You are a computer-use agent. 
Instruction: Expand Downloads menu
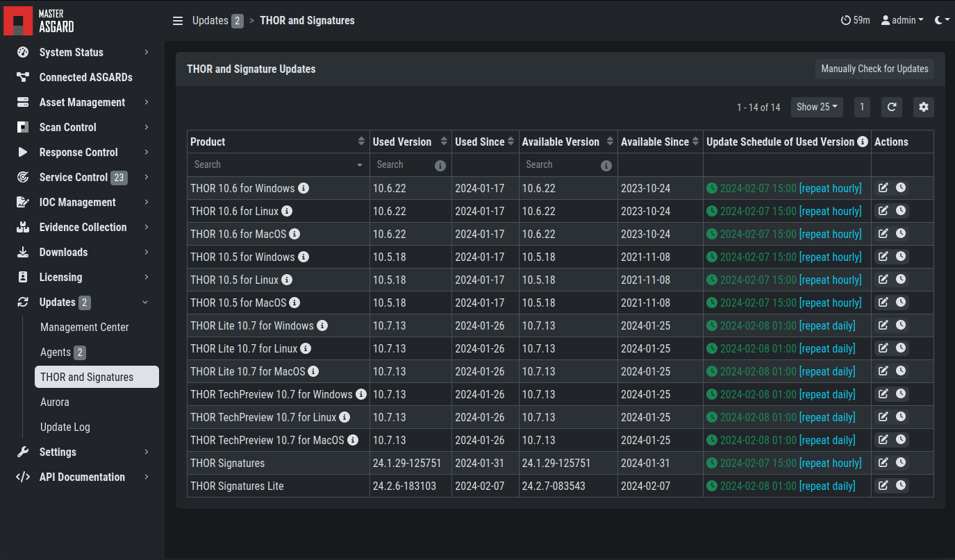click(x=82, y=252)
